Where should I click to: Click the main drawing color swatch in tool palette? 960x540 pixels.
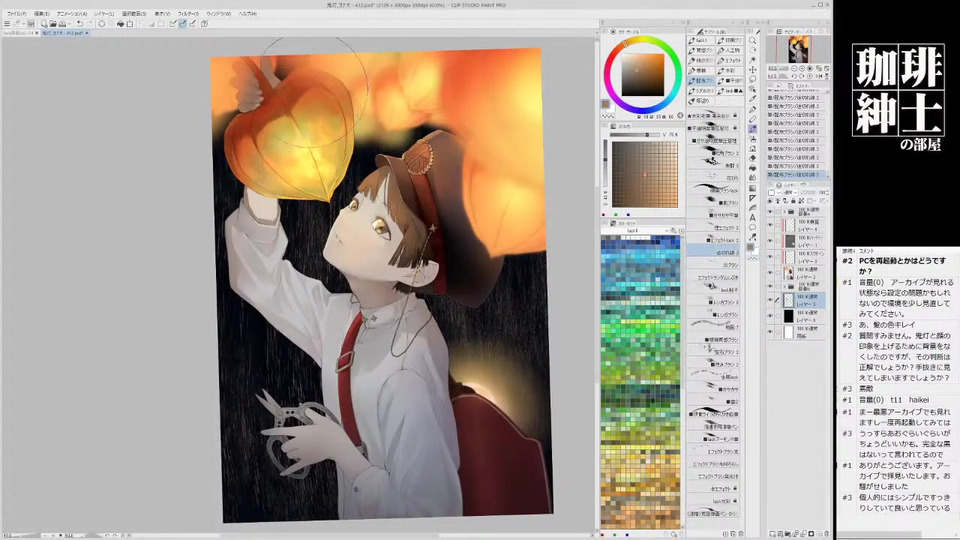click(749, 246)
